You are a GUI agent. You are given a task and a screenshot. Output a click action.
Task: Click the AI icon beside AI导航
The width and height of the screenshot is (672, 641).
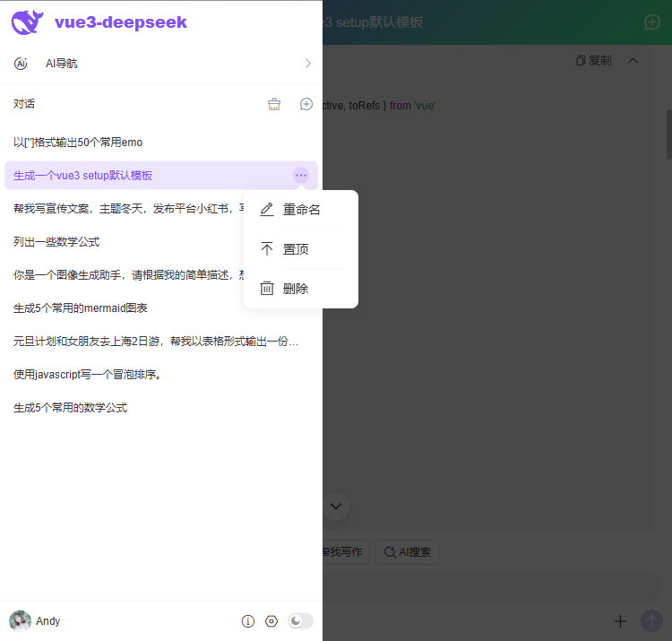tap(21, 64)
